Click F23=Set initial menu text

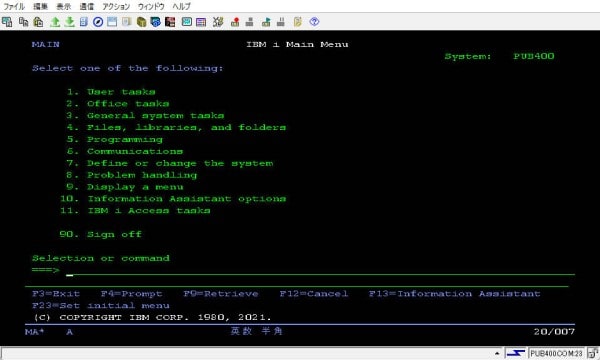101,306
